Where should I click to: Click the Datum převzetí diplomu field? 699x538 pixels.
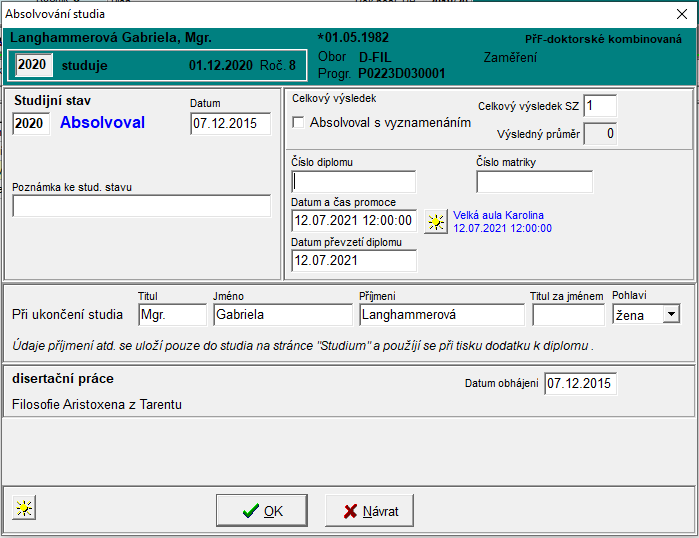(354, 260)
